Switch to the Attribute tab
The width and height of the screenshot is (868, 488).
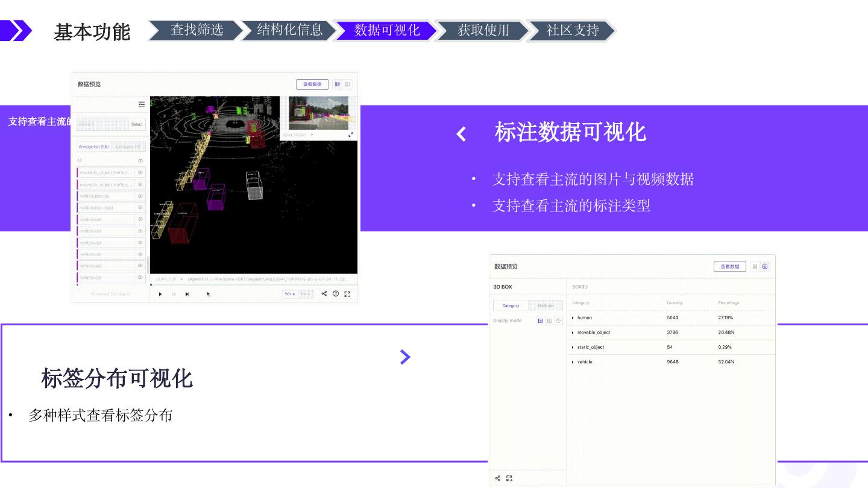(545, 305)
